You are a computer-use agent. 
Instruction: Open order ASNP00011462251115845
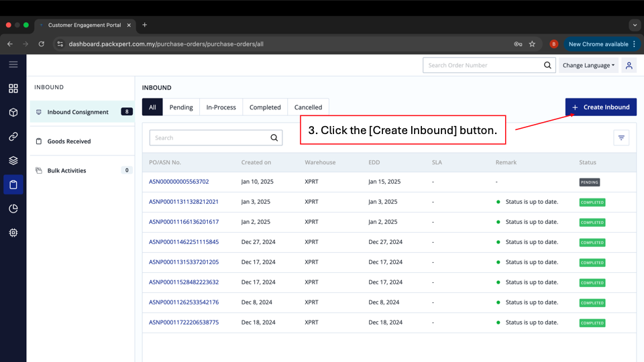tap(184, 242)
